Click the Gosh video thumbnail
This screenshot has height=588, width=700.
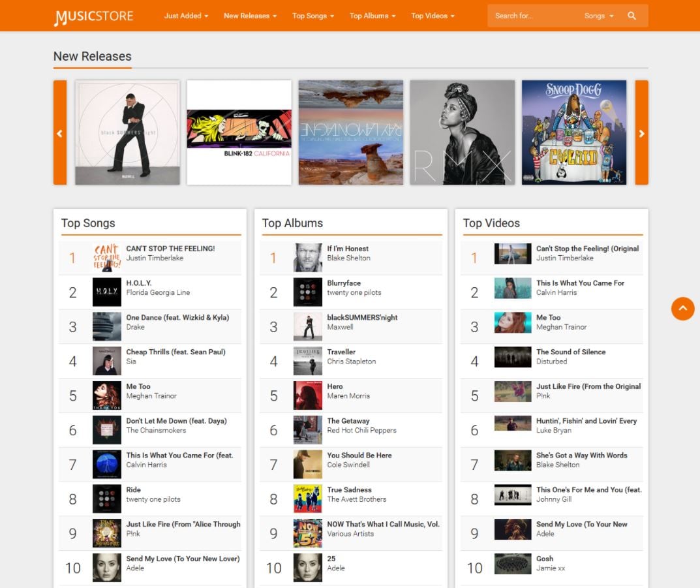[513, 563]
